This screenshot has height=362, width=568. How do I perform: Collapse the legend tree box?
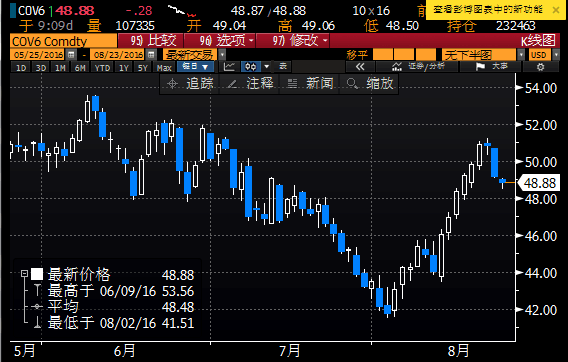(25, 274)
